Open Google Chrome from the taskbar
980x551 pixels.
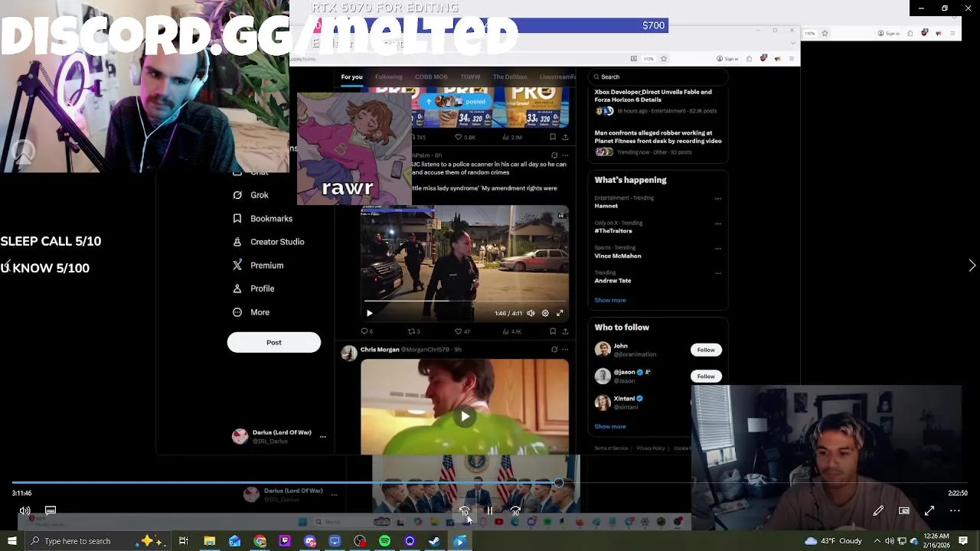point(260,541)
